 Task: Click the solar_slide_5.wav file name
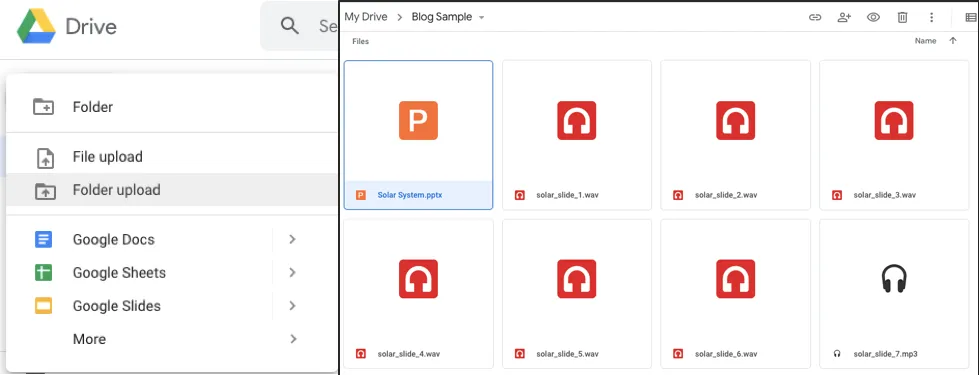click(x=568, y=354)
